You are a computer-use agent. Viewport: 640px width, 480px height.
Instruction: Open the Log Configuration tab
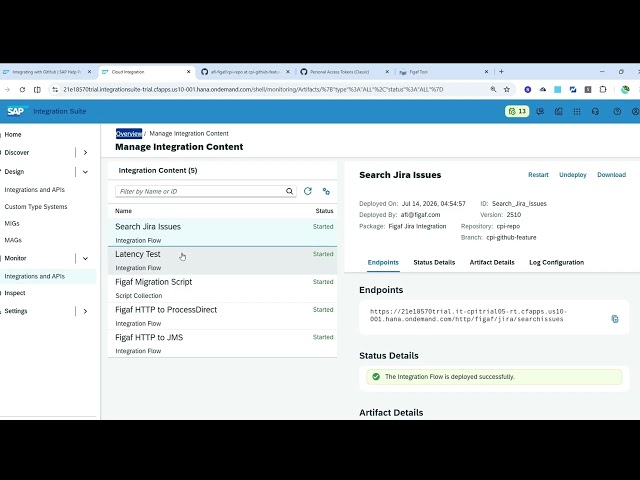[x=556, y=262]
